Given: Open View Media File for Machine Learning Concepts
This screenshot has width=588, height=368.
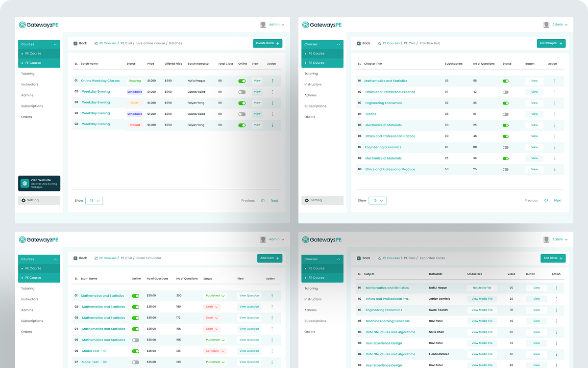Looking at the screenshot, I should 482,321.
